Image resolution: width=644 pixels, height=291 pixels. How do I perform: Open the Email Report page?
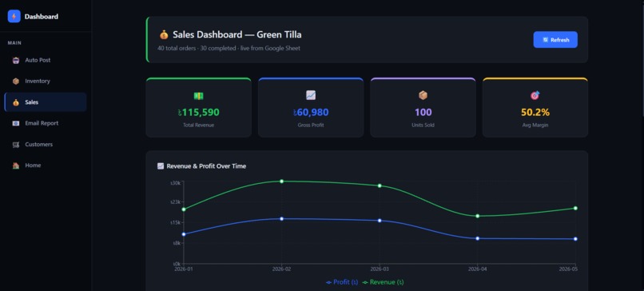point(46,123)
